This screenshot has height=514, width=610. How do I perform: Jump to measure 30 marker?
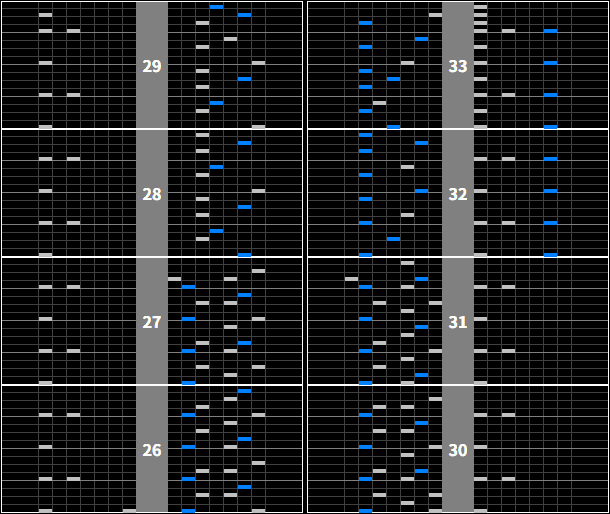[458, 451]
